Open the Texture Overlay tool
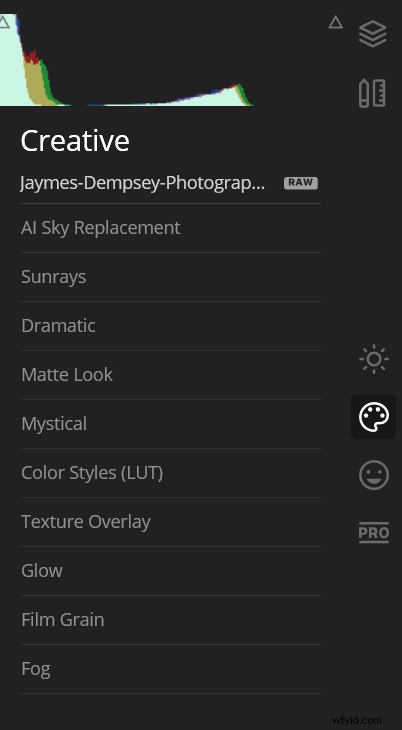 170,522
